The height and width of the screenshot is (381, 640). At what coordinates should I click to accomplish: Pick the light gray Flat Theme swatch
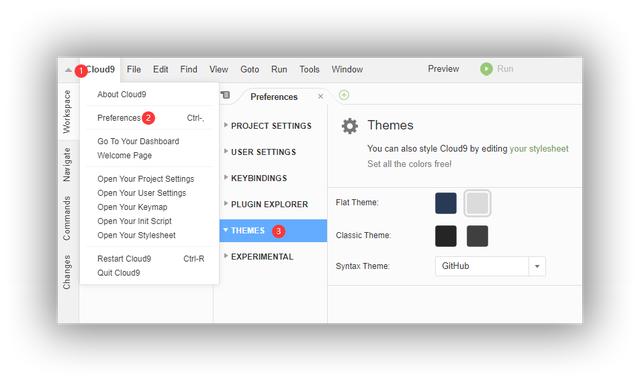(477, 203)
